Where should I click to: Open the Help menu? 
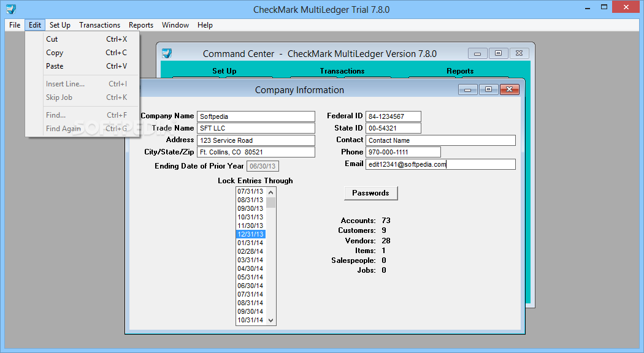(x=205, y=25)
